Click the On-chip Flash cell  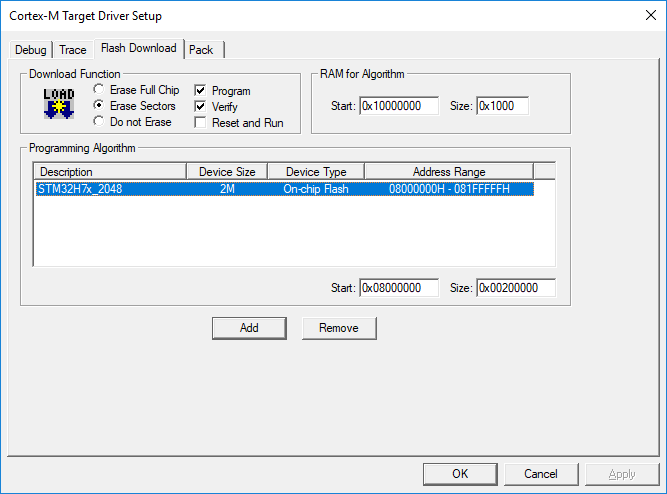(316, 189)
